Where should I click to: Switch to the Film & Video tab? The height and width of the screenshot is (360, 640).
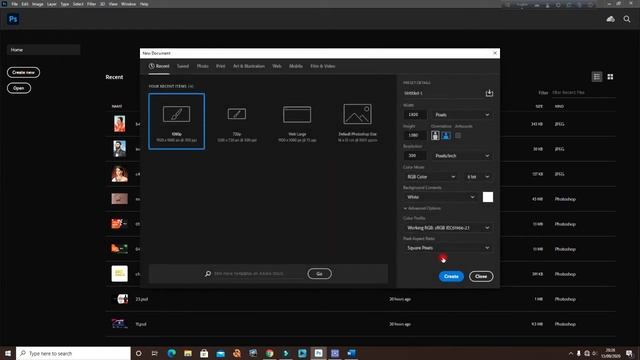[322, 66]
